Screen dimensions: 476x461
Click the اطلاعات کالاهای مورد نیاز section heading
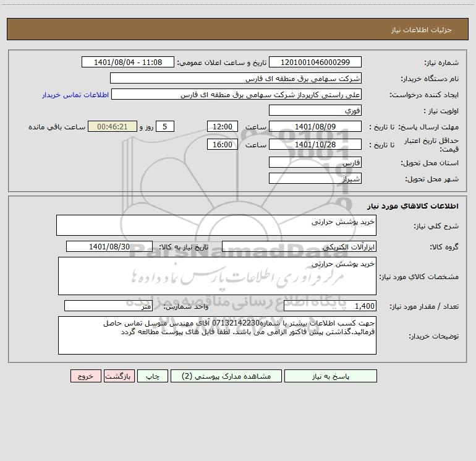[x=412, y=206]
